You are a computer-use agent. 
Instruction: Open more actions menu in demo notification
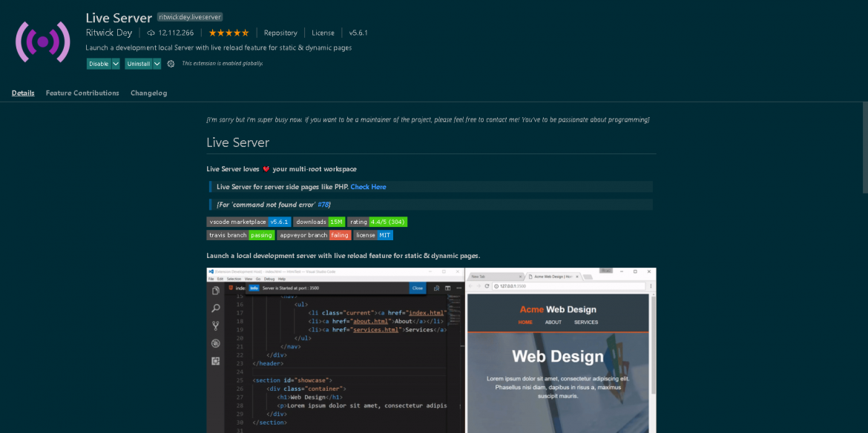coord(459,288)
